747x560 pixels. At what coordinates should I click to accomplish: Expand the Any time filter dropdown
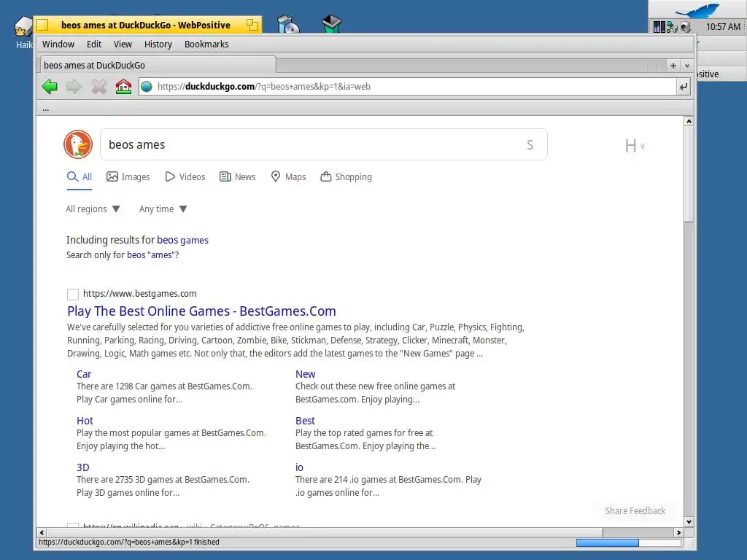(x=163, y=209)
